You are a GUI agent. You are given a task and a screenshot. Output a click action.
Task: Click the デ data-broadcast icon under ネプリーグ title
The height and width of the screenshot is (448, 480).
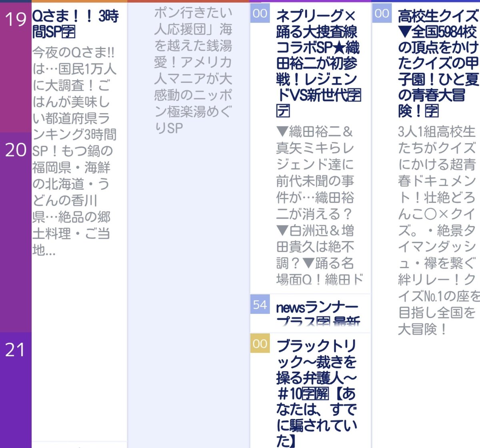pyautogui.click(x=283, y=111)
